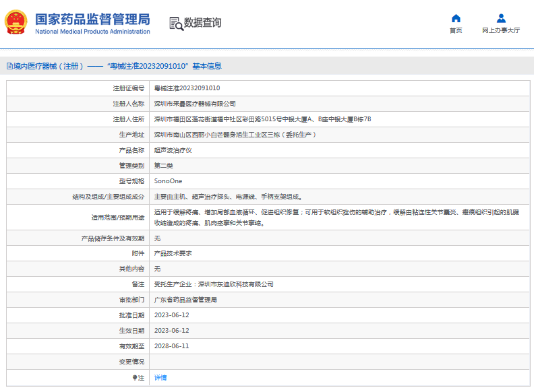This screenshot has height=392, width=534.
Task: Select registration number 粤械注准20232091010 value
Action: point(187,88)
